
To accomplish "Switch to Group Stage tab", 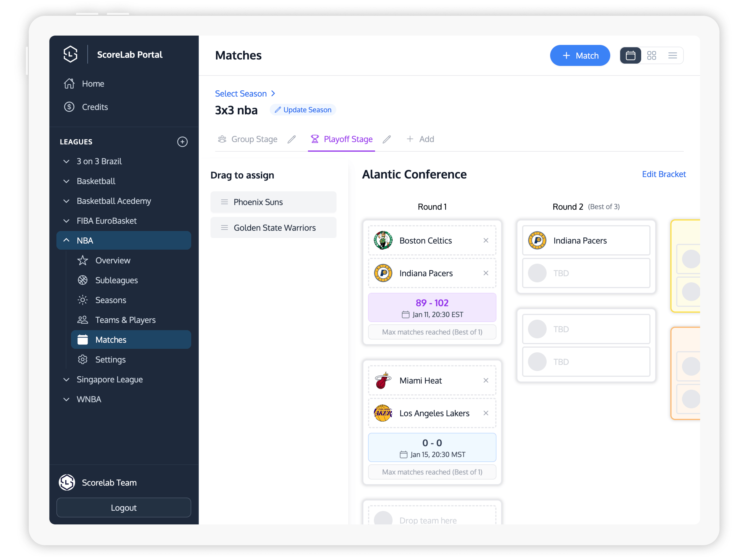I will 248,139.
